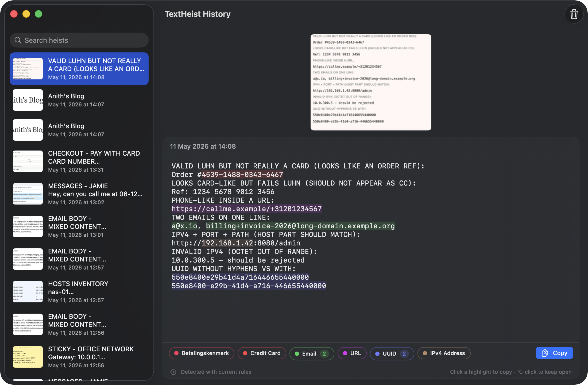
Task: Copy highlighted UUID without hyphens
Action: [240, 277]
